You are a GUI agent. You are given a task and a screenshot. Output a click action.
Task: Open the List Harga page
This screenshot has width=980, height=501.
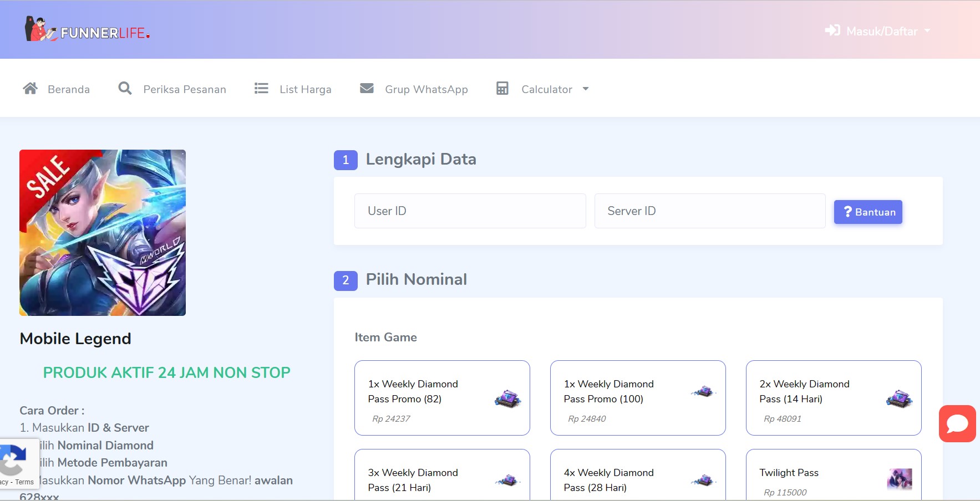[293, 89]
